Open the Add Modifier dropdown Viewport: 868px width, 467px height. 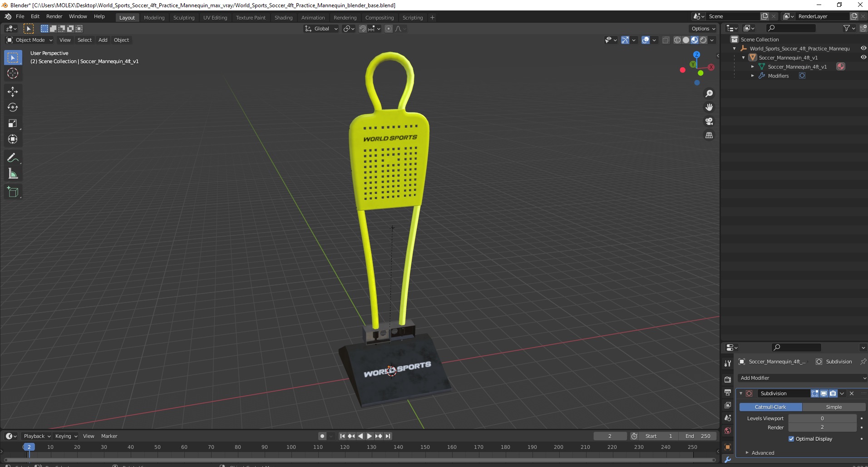[802, 378]
